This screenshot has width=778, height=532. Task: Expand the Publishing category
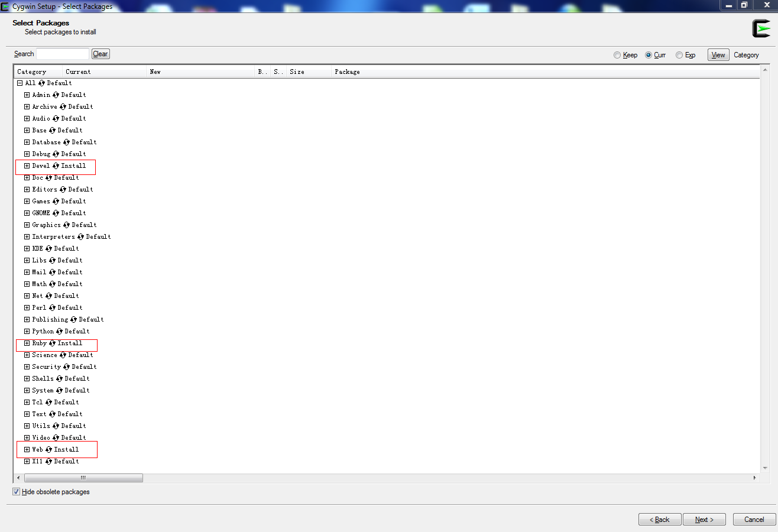coord(27,320)
